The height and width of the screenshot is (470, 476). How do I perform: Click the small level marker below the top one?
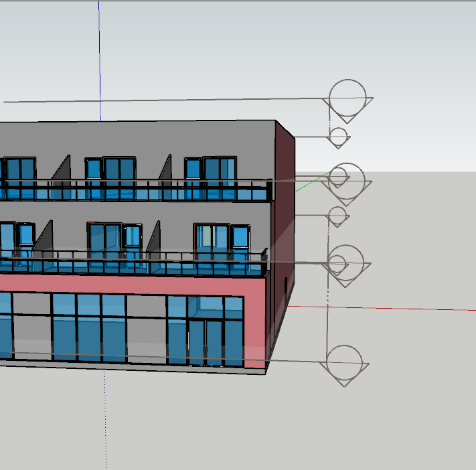(339, 137)
